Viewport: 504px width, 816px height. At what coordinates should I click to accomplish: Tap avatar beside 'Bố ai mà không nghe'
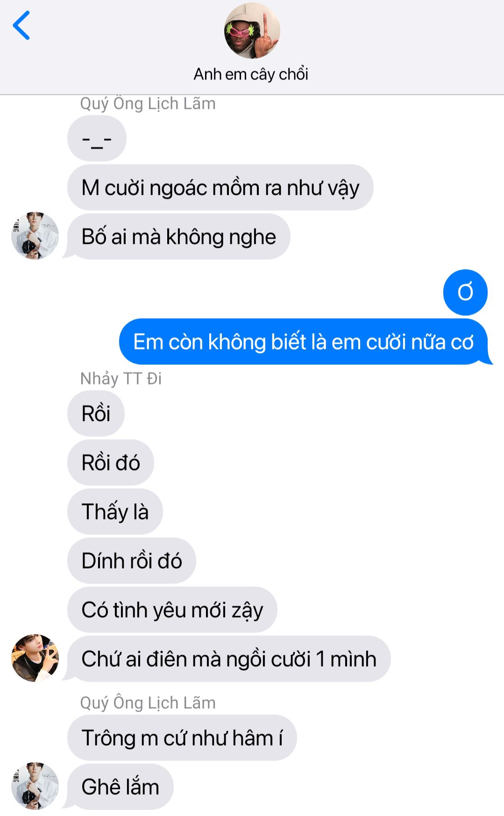click(x=35, y=235)
